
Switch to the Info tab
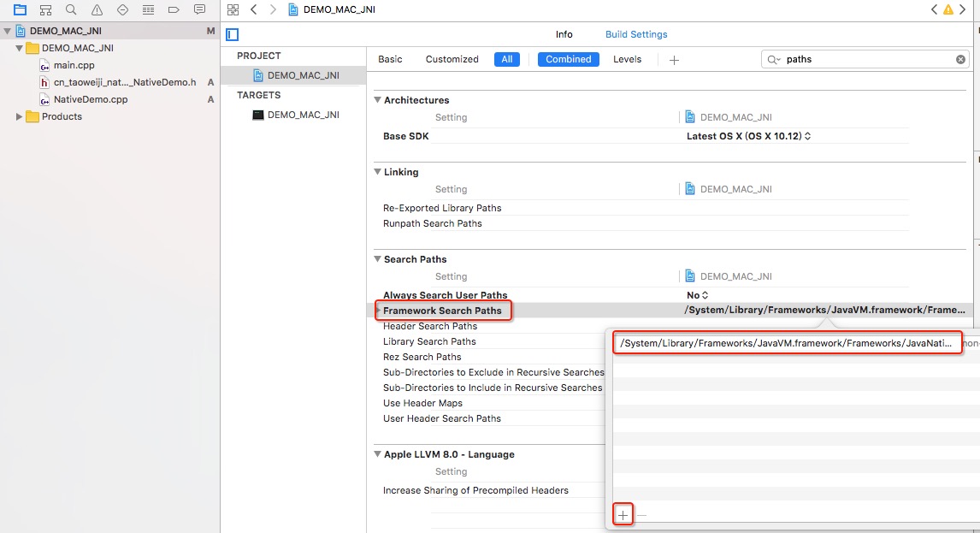point(564,34)
